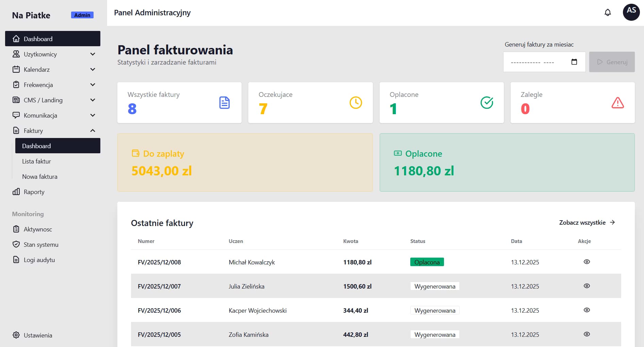The image size is (644, 347).
Task: Select Dashboard under Faktury
Action: [58, 146]
